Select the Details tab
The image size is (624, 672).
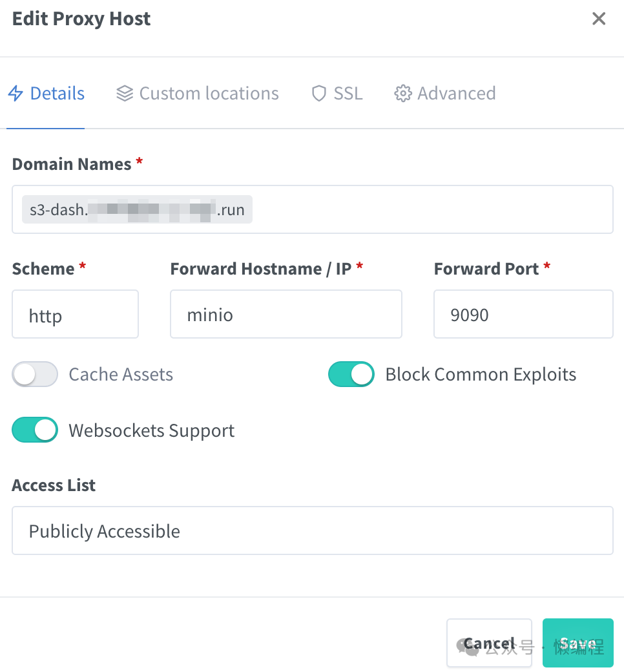tap(47, 94)
